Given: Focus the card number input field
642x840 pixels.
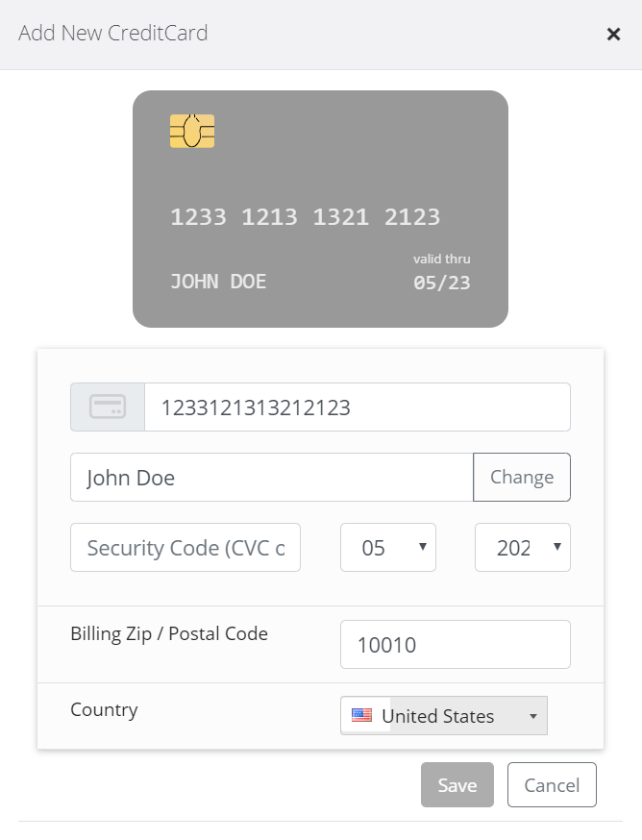Looking at the screenshot, I should point(356,408).
